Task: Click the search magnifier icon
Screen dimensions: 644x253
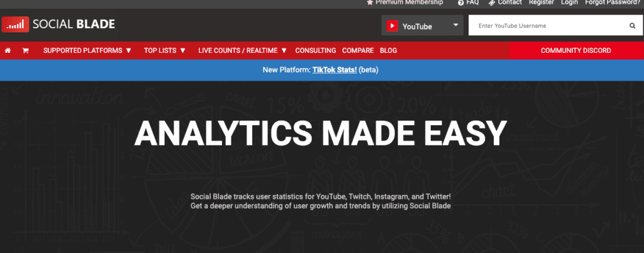Action: coord(633,25)
